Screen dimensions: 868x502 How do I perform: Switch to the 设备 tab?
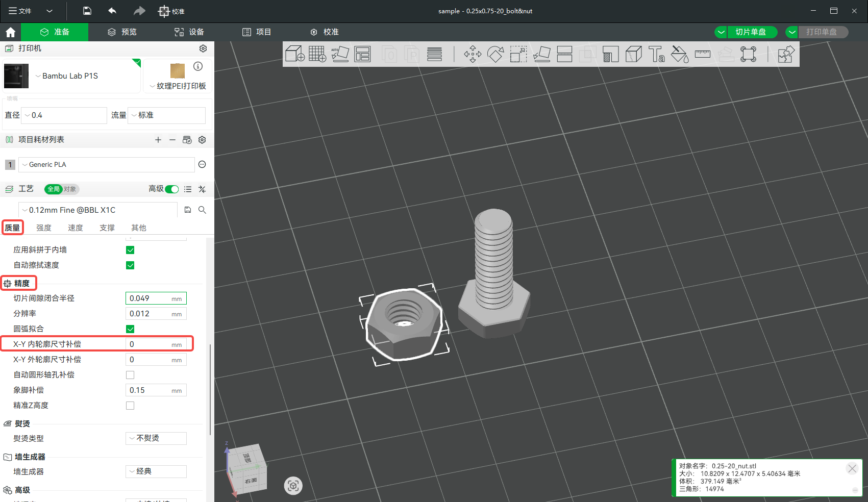(x=189, y=32)
